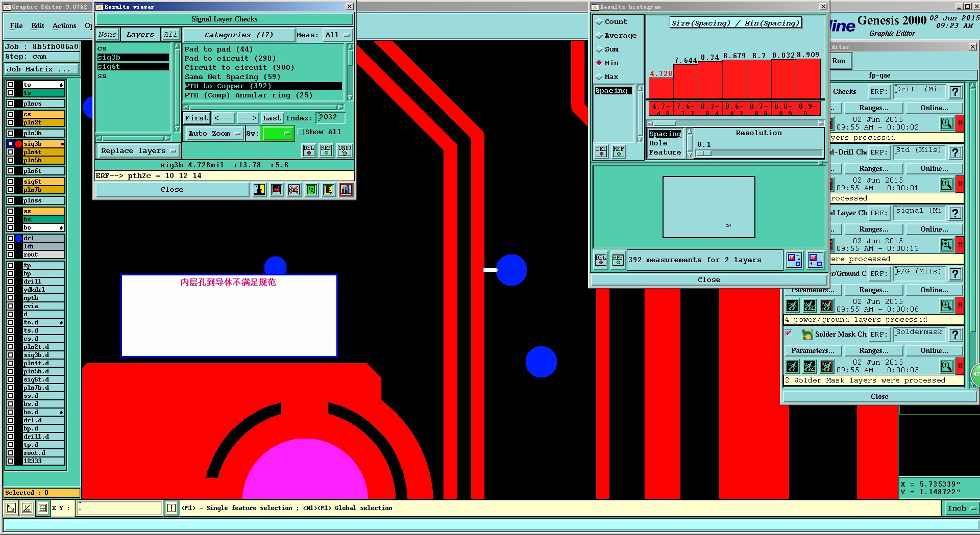Viewport: 980px width, 535px height.
Task: Open the Auto Zoom dropdown
Action: 214,134
